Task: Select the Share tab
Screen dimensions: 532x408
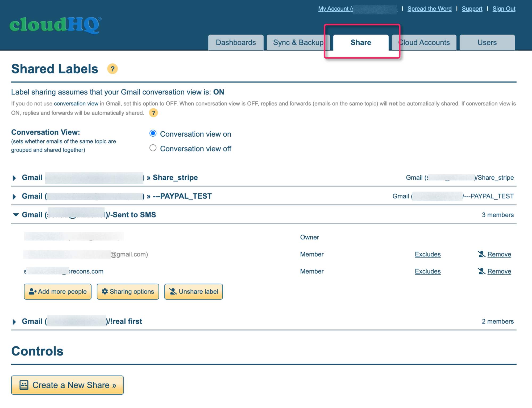Action: click(x=361, y=43)
